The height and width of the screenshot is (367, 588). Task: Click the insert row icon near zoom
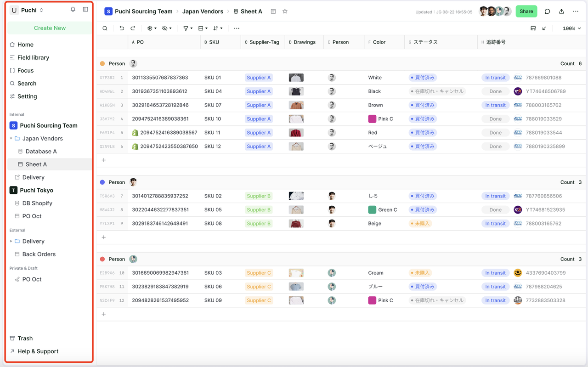click(x=533, y=28)
